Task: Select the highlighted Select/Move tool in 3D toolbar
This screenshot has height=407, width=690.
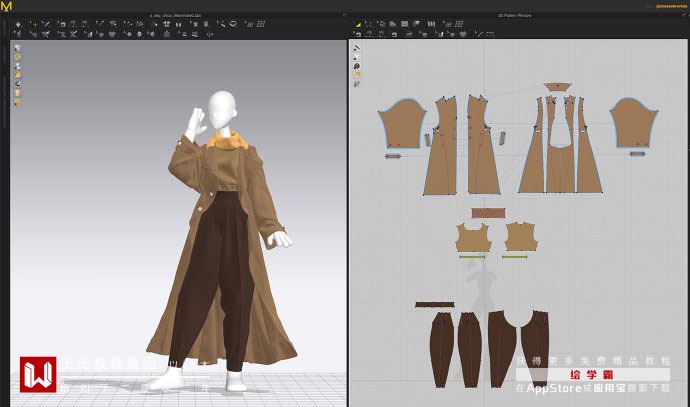Action: click(33, 24)
